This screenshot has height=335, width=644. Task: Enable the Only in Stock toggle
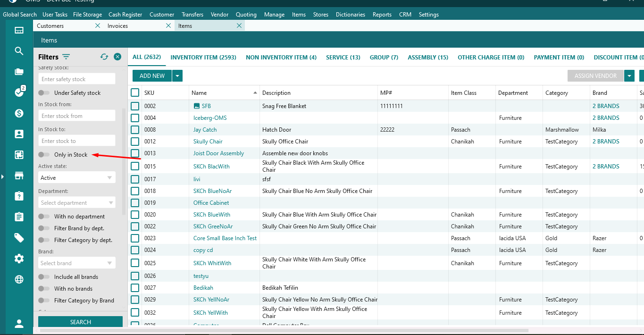click(44, 155)
